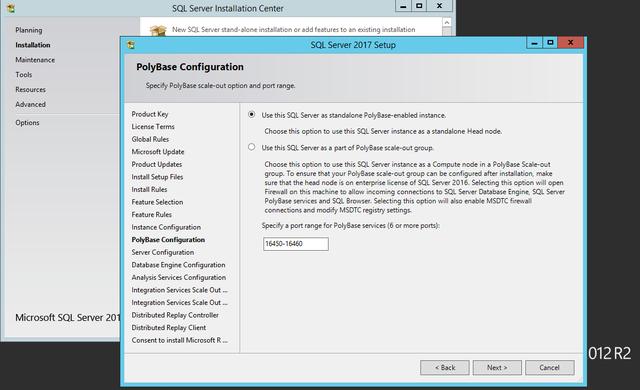The height and width of the screenshot is (390, 640).
Task: Click the PolyBase port range input field
Action: [x=296, y=244]
